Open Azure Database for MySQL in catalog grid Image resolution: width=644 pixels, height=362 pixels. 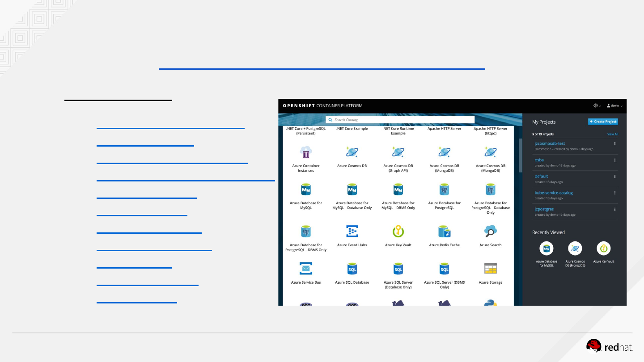point(306,189)
